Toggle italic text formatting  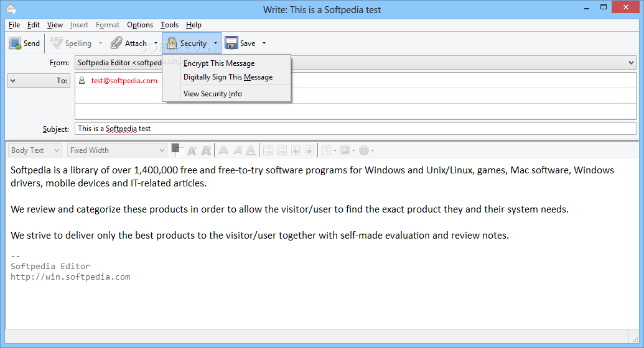[x=238, y=150]
